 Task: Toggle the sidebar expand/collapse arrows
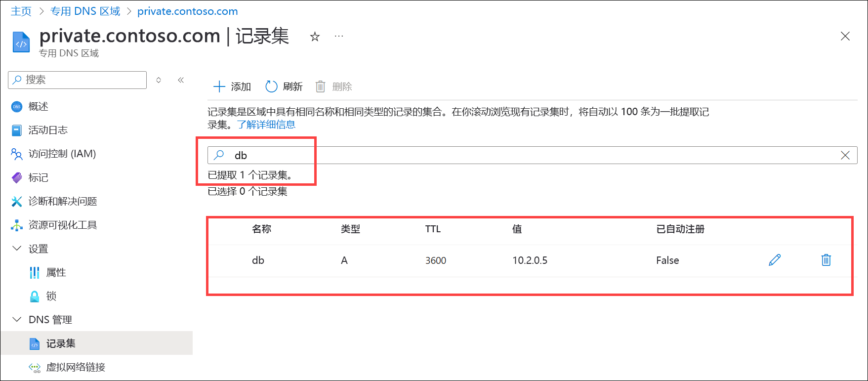[x=159, y=80]
